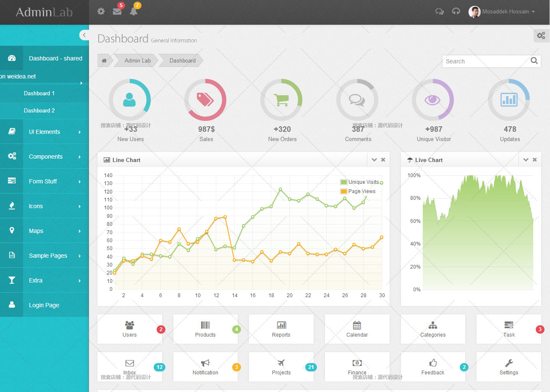This screenshot has width=550, height=392.
Task: Open the Login Page sidebar link
Action: coord(44,305)
